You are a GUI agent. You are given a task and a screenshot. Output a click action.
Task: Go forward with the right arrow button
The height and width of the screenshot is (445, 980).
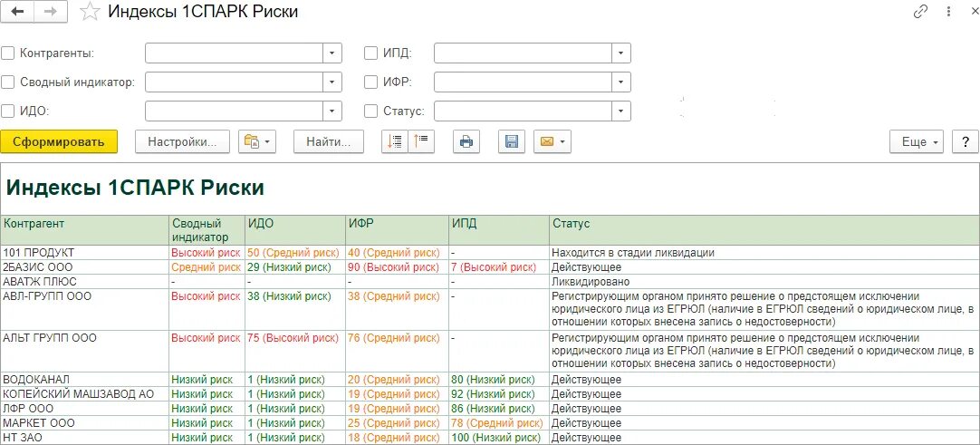[51, 12]
